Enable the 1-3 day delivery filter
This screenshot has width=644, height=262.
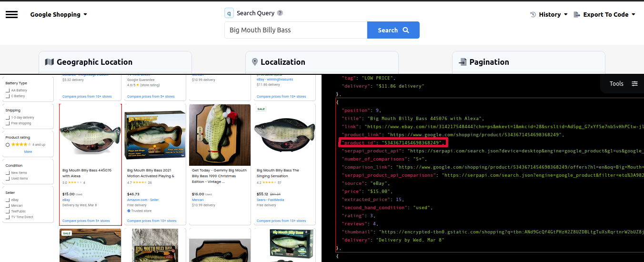(x=8, y=118)
